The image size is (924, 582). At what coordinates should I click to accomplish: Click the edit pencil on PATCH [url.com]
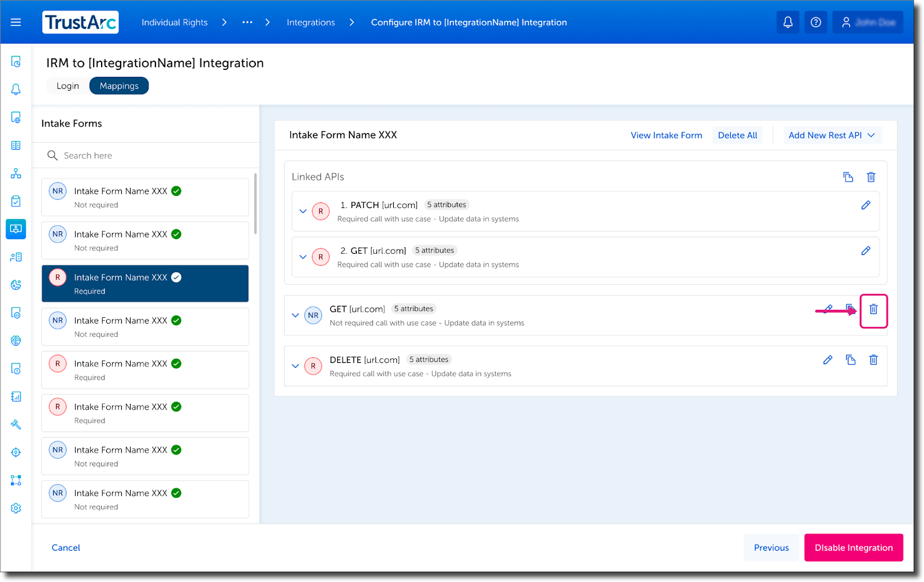(x=866, y=205)
